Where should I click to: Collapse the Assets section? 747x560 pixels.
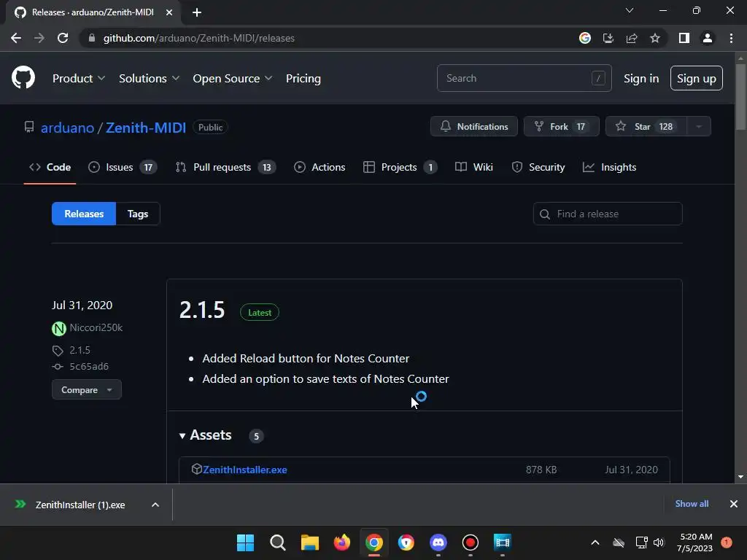click(205, 435)
